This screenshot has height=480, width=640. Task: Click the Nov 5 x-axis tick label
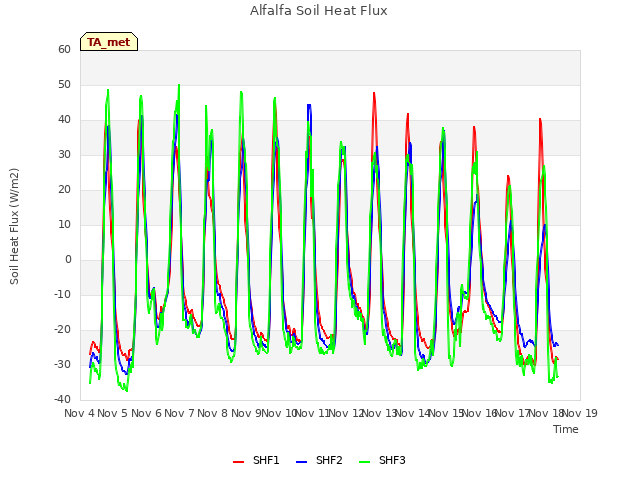tap(113, 413)
